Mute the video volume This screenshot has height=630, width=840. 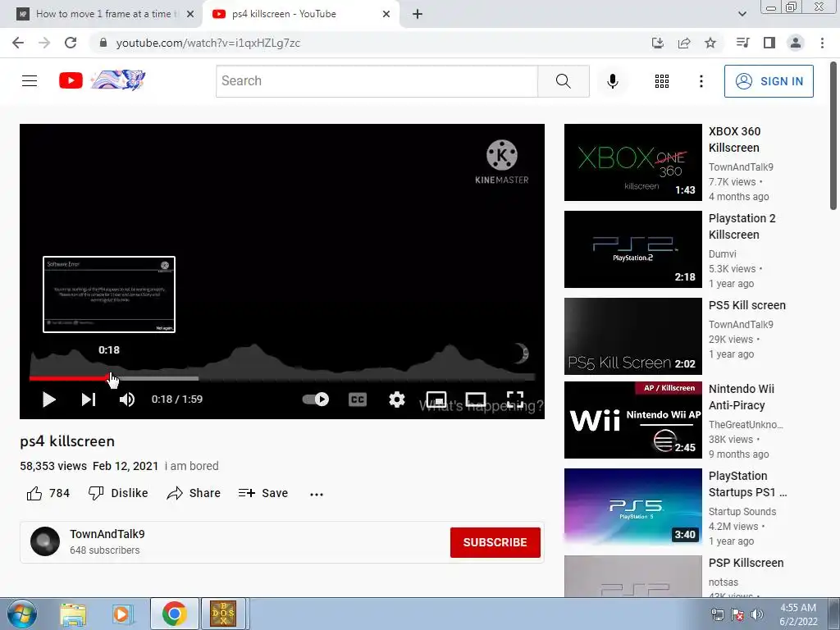[127, 399]
